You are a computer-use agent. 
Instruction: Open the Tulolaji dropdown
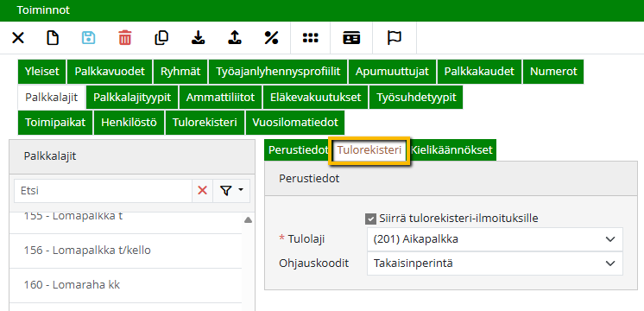pos(495,239)
